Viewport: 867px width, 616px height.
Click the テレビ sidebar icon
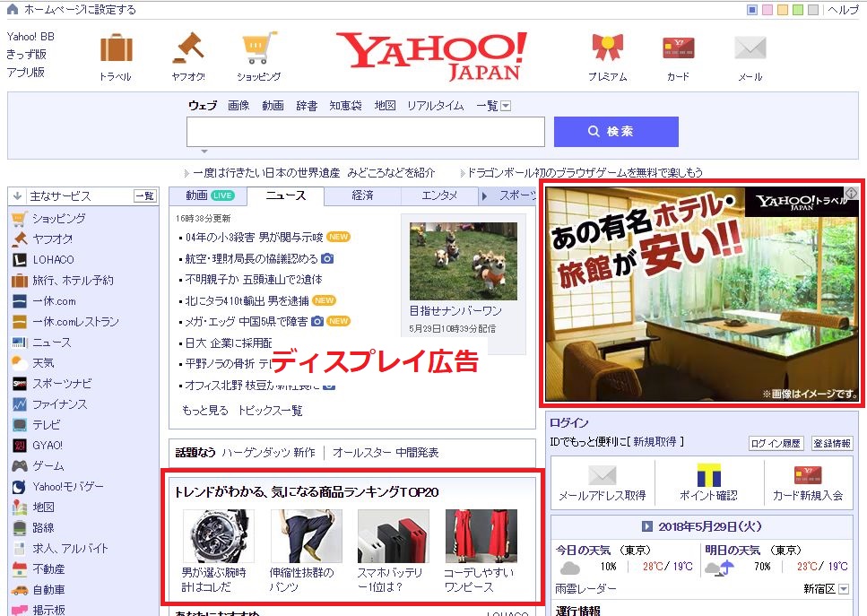[x=20, y=425]
